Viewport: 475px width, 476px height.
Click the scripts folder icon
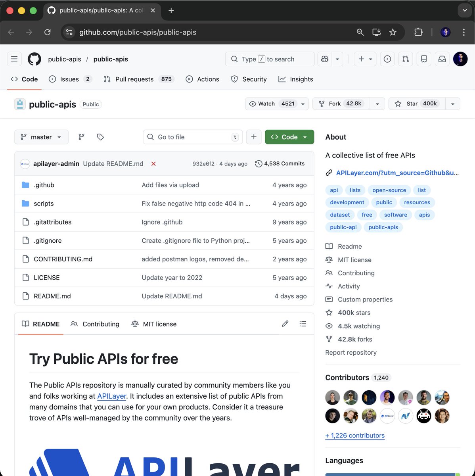[x=25, y=203]
